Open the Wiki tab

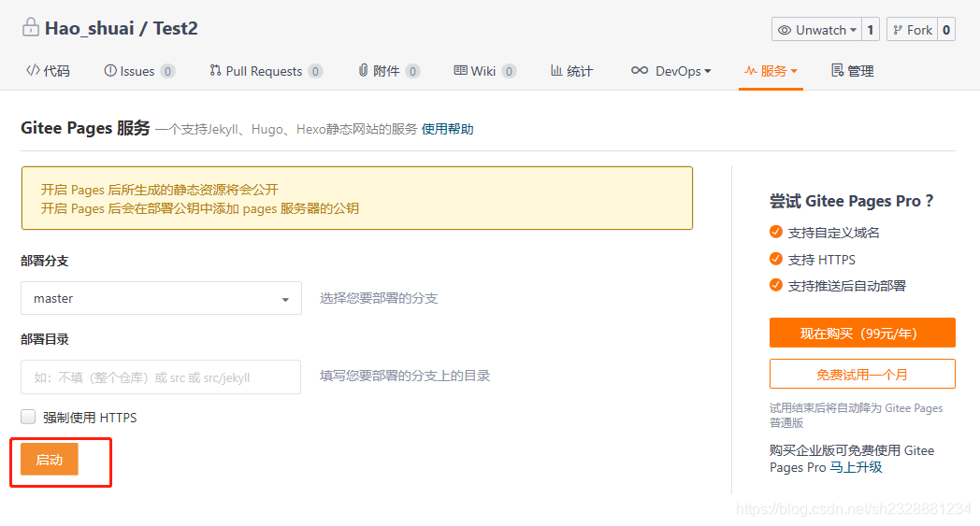point(485,71)
